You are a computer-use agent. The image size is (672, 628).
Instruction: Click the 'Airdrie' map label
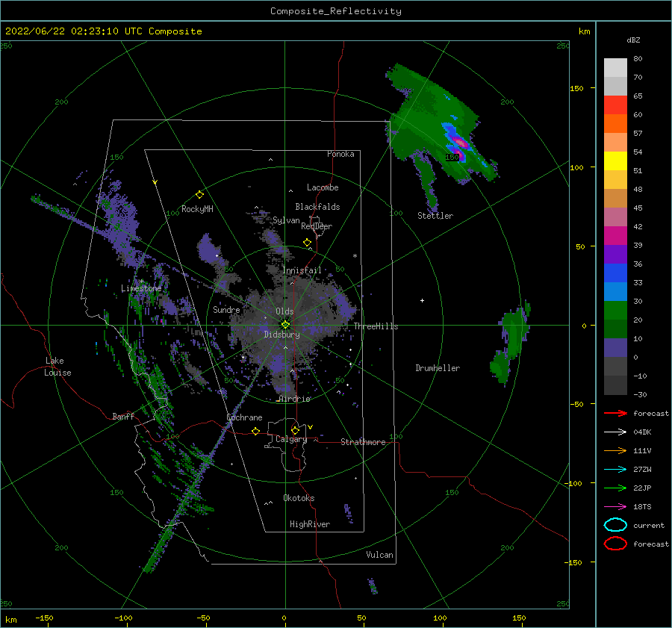[x=294, y=399]
